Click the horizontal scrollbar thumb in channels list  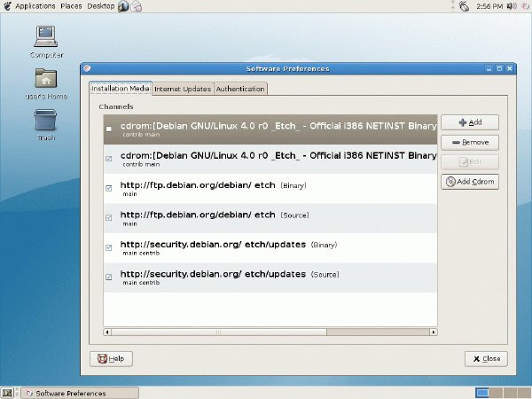tap(219, 332)
